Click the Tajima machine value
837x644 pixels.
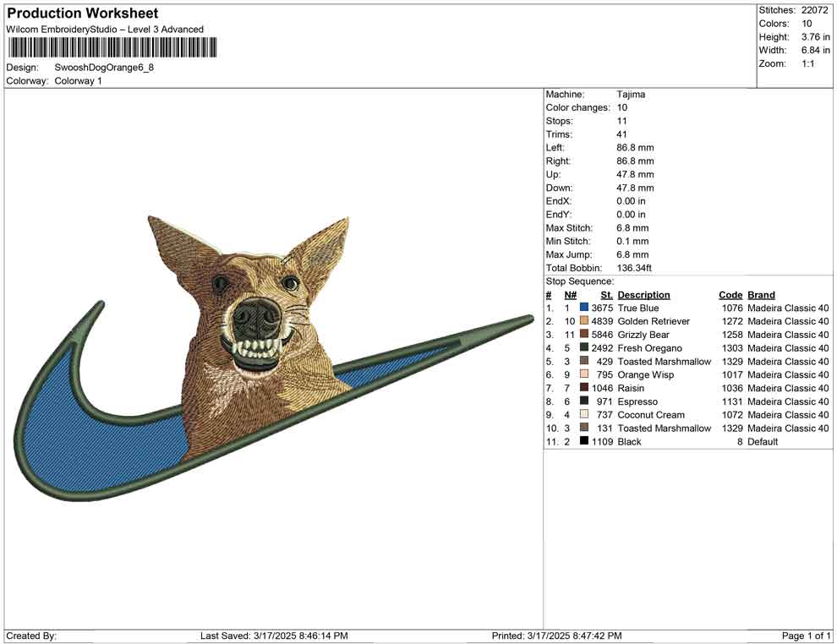click(x=631, y=95)
